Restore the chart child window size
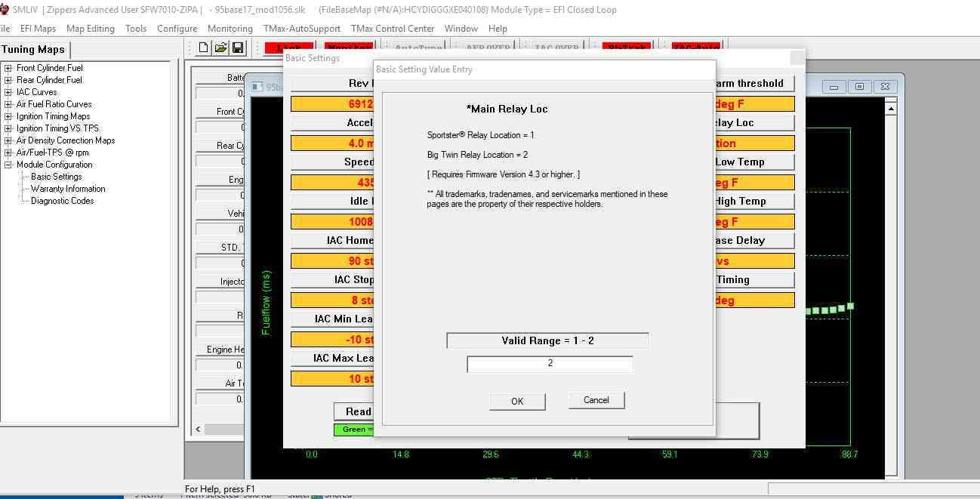Viewport: 980px width, 499px height. click(x=859, y=87)
